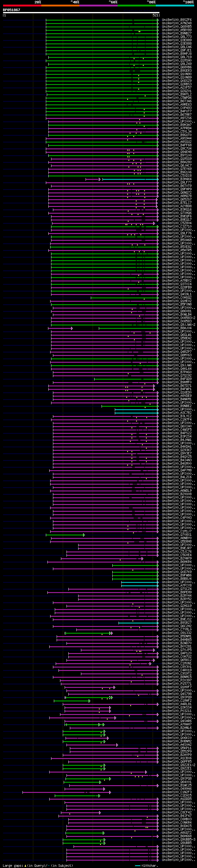Select label UniRef100_C0HGQ2
Screen dimensions: 197x868
[x=177, y=297]
